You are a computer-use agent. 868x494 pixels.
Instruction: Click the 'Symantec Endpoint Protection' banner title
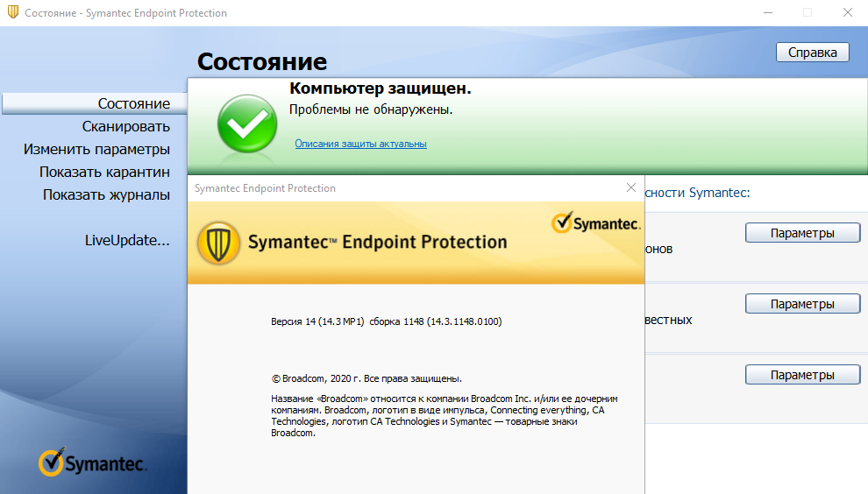click(378, 242)
